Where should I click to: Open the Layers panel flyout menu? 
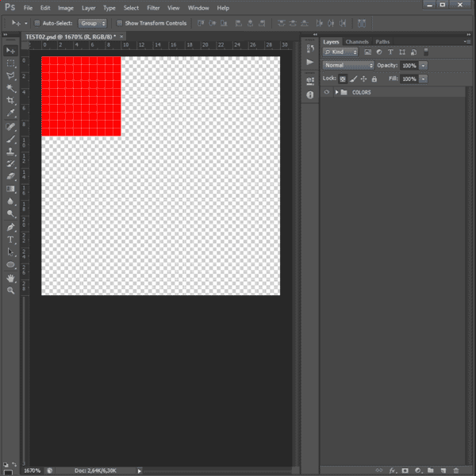pyautogui.click(x=467, y=41)
